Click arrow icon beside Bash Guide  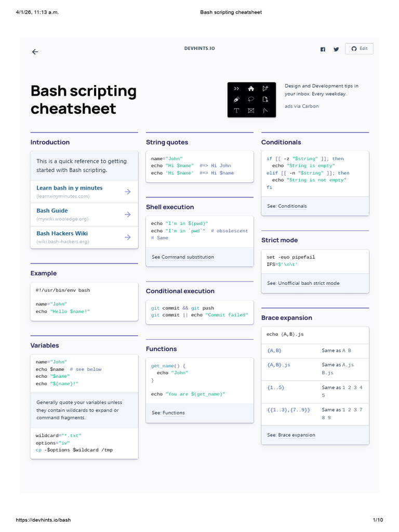coord(128,215)
